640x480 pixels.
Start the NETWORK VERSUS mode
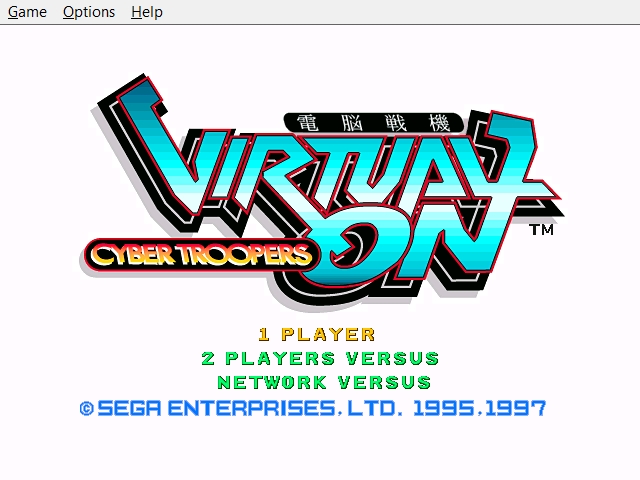(x=324, y=383)
